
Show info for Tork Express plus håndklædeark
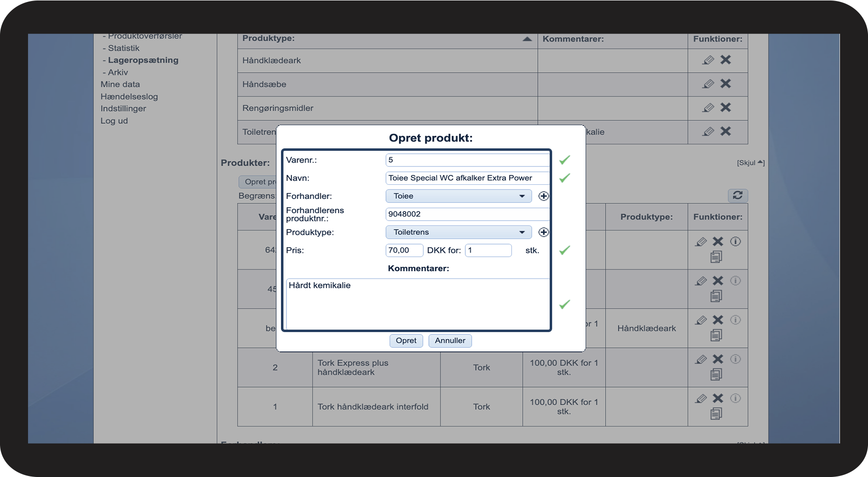tap(735, 359)
